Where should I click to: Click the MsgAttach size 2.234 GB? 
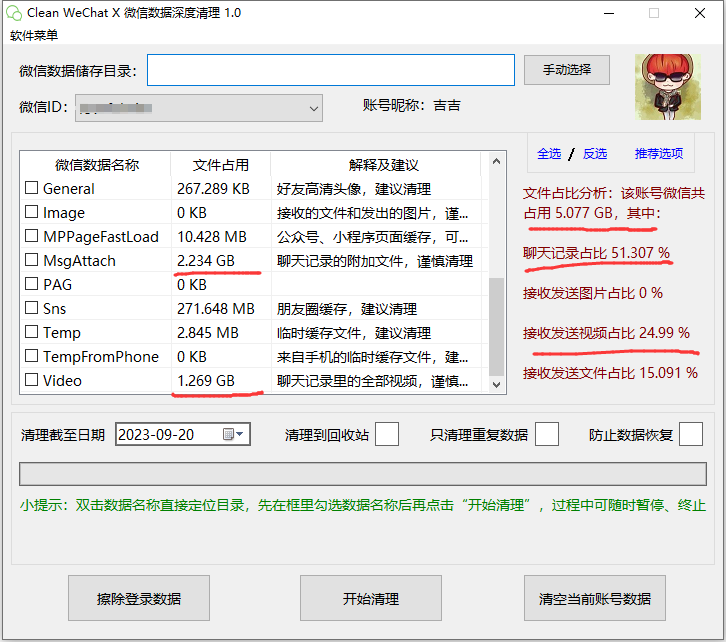point(206,261)
